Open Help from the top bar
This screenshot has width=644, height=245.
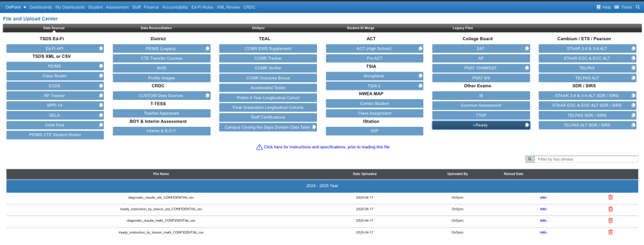click(603, 7)
